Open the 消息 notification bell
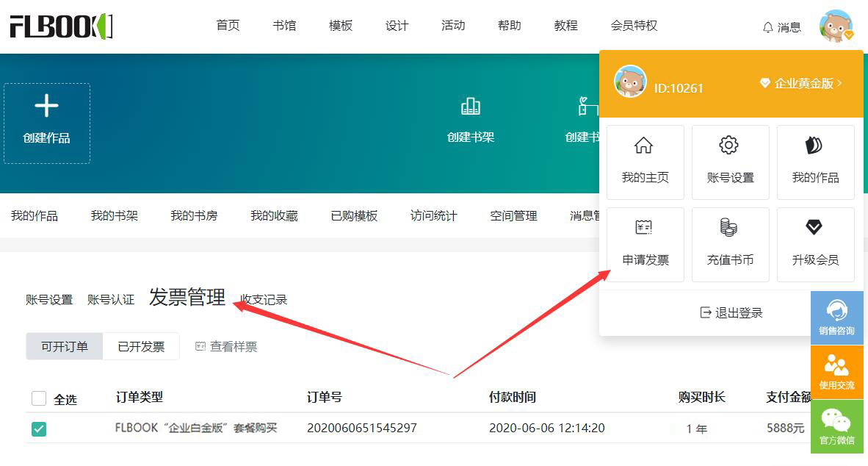Screen dimensions: 868x466 tap(781, 27)
